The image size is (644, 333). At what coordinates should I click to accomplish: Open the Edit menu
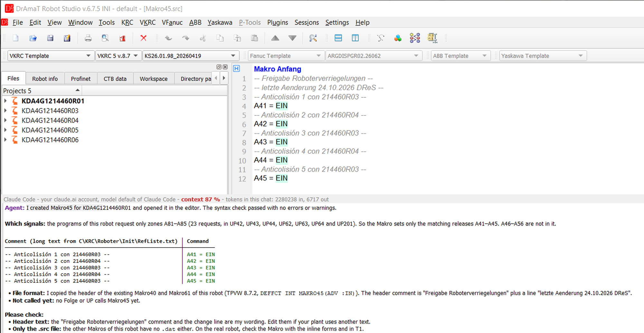pos(35,22)
